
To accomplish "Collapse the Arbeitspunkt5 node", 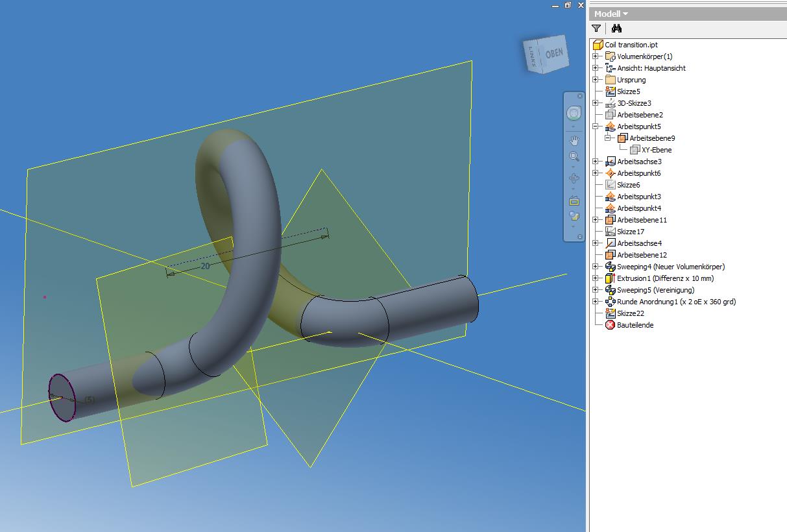I will click(x=596, y=126).
